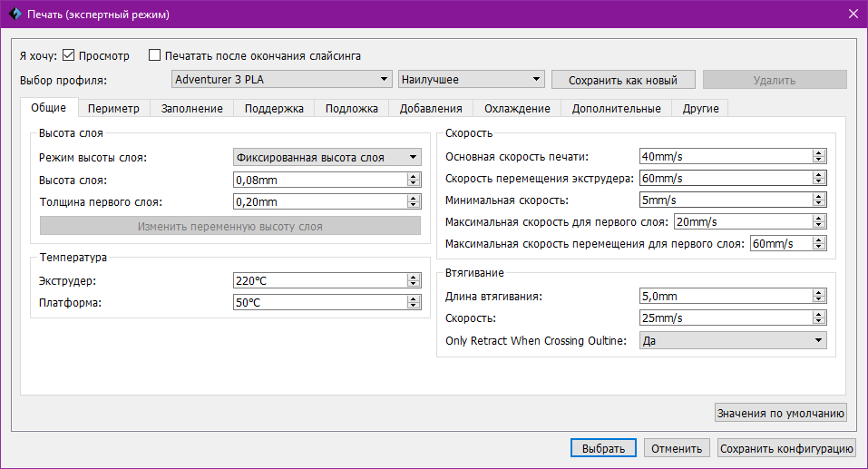Increase main print speed spinner
The height and width of the screenshot is (469, 868).
[x=819, y=152]
